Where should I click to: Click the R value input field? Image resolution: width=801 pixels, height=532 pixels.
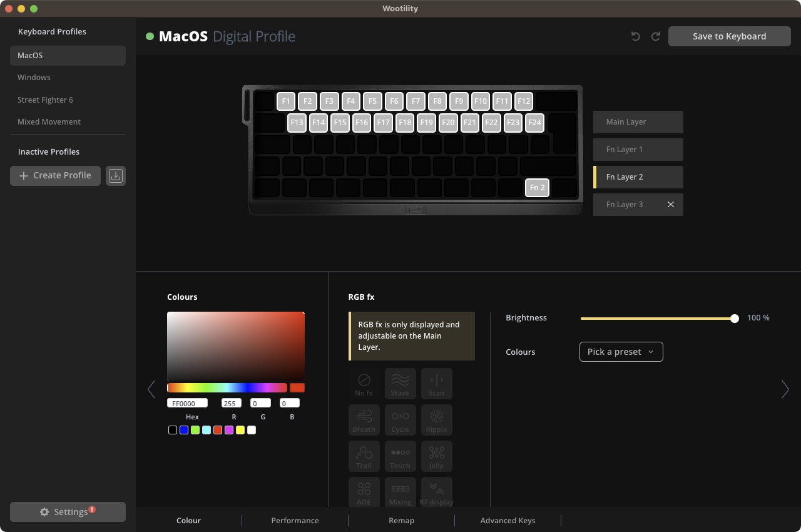coord(232,403)
